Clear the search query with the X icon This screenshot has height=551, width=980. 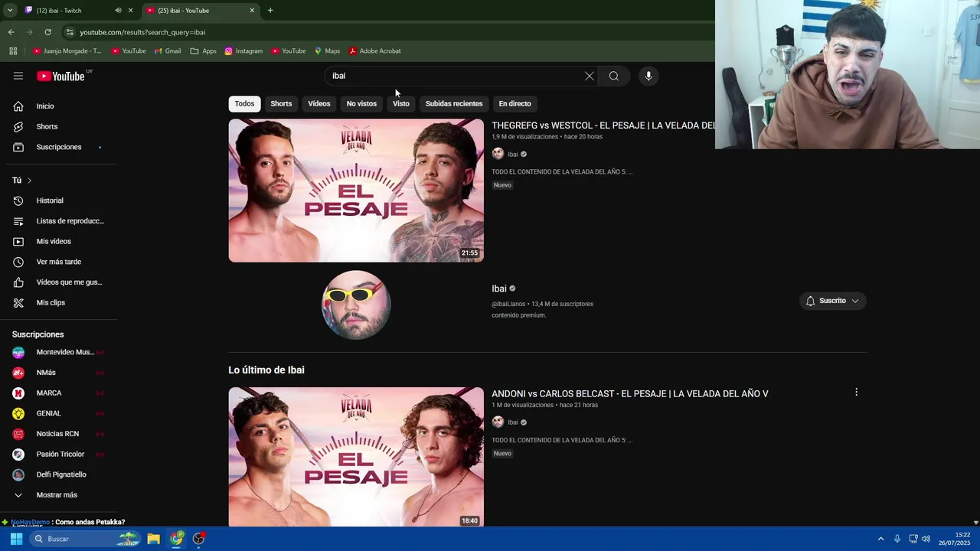(589, 76)
